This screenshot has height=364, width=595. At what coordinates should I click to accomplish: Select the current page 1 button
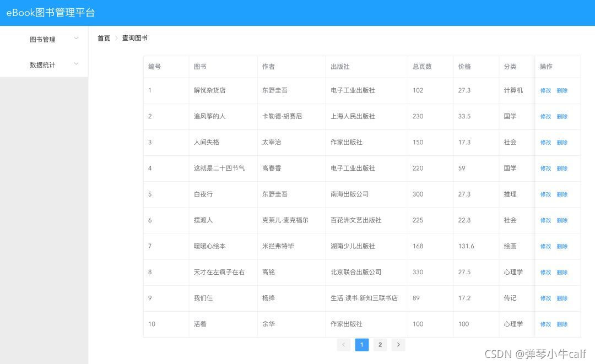(x=362, y=344)
